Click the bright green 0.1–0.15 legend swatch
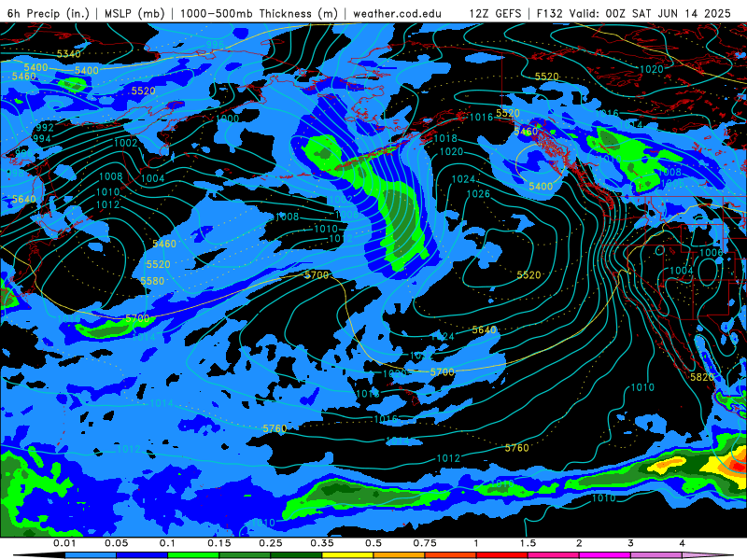 (193, 555)
